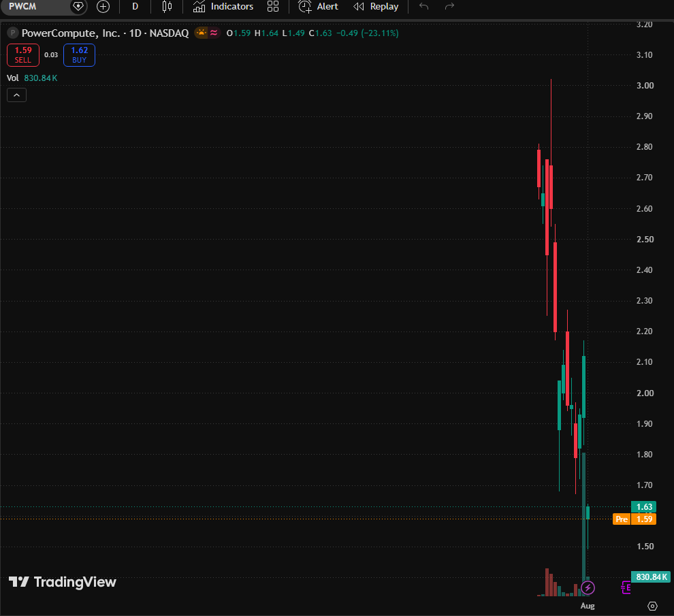Click the 3.00 price scale label
The height and width of the screenshot is (616, 674).
coord(645,86)
